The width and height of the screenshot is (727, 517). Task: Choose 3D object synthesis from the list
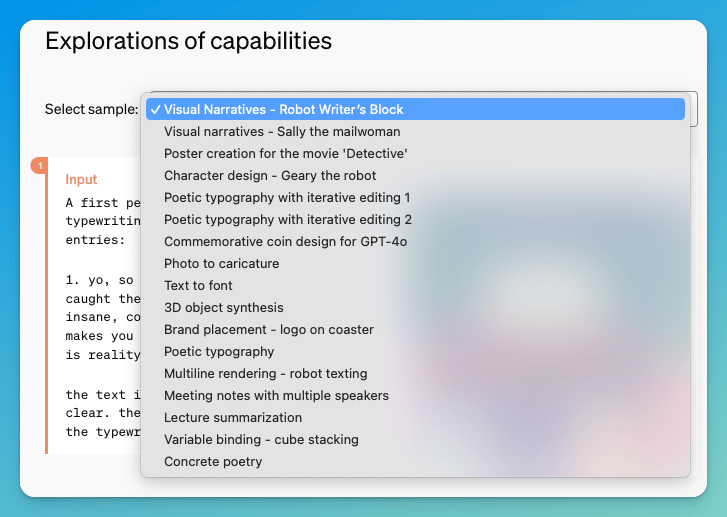(415, 308)
